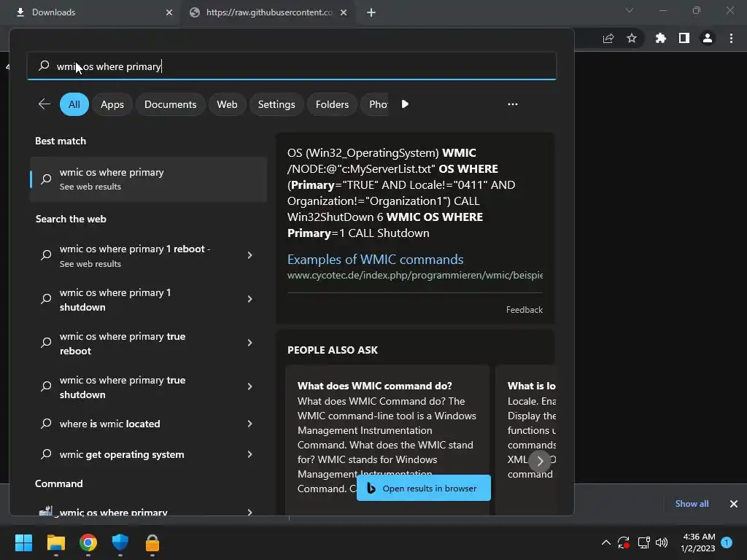Open Google Chrome from taskbar
The image size is (747, 560).
point(88,542)
